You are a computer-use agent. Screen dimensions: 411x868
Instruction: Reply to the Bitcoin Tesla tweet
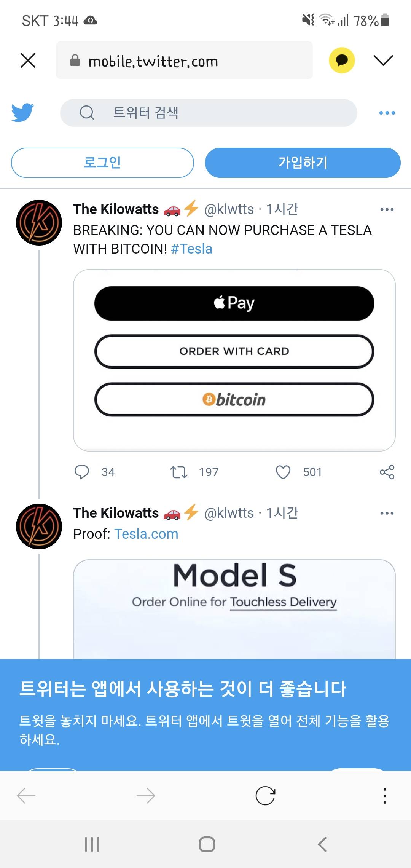82,472
